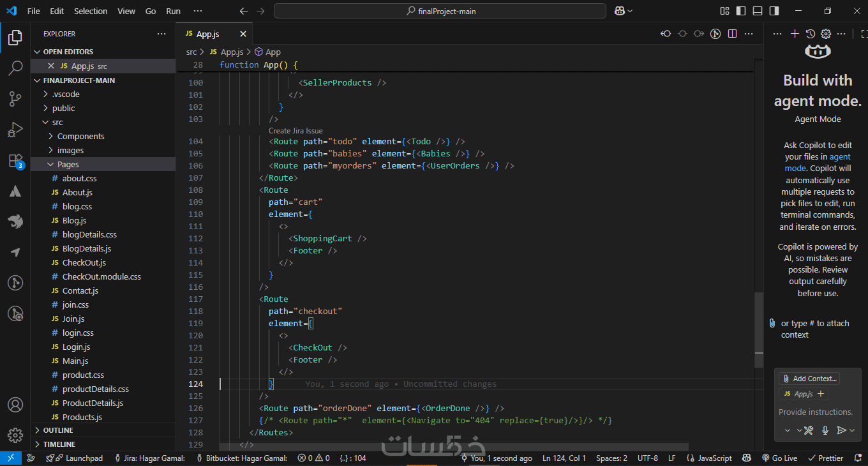Viewport: 868px width, 466px height.
Task: Expand the Components folder
Action: pyautogui.click(x=80, y=136)
